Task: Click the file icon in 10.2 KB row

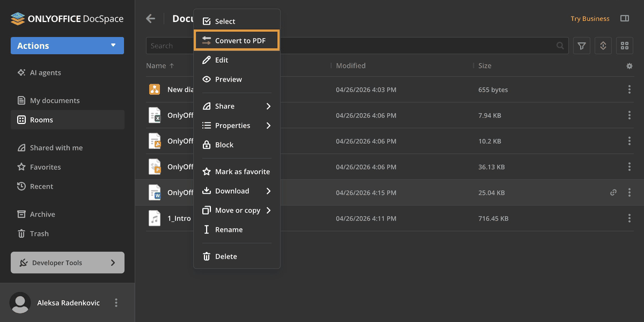Action: click(155, 141)
